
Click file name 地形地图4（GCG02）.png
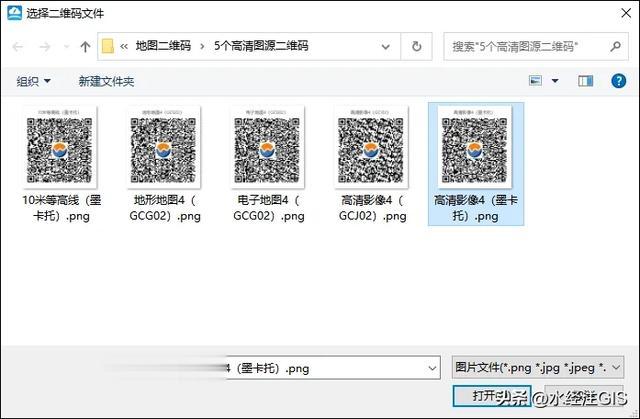tap(165, 208)
